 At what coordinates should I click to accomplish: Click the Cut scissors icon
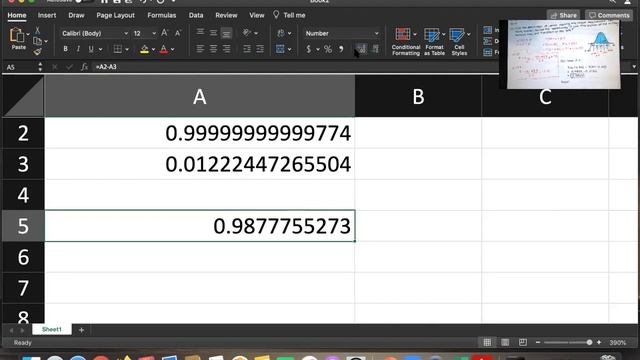point(38,30)
